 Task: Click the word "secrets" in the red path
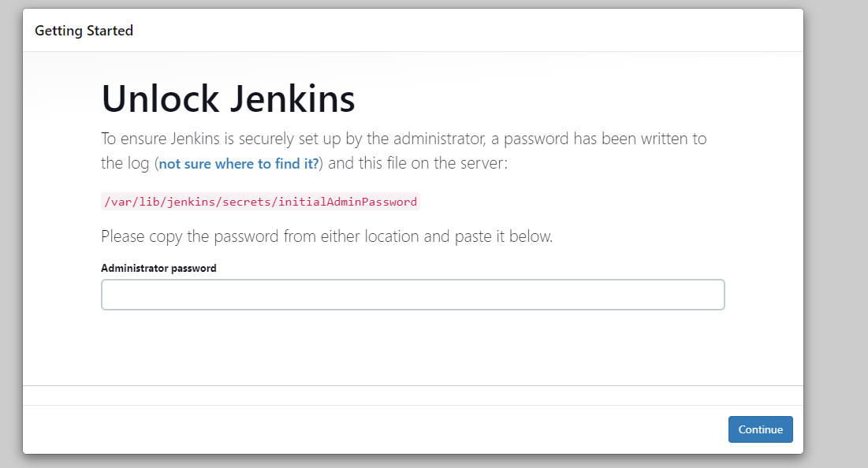(246, 202)
